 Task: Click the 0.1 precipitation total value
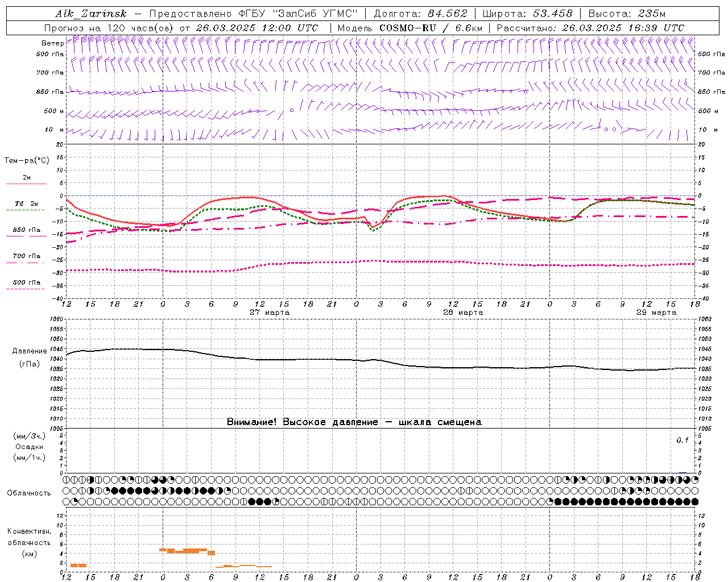pos(682,440)
